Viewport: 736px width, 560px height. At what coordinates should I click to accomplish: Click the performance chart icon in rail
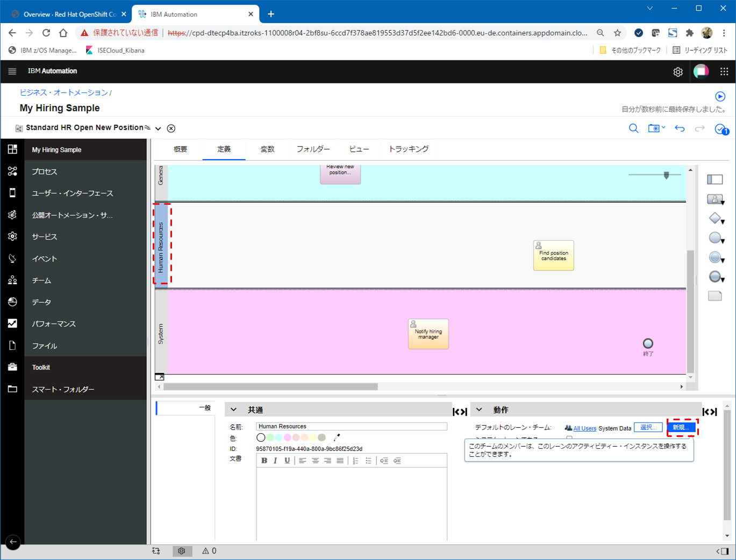pos(12,324)
